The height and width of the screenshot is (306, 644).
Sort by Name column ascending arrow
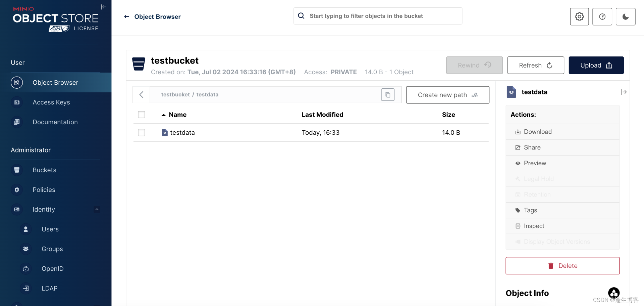(164, 115)
